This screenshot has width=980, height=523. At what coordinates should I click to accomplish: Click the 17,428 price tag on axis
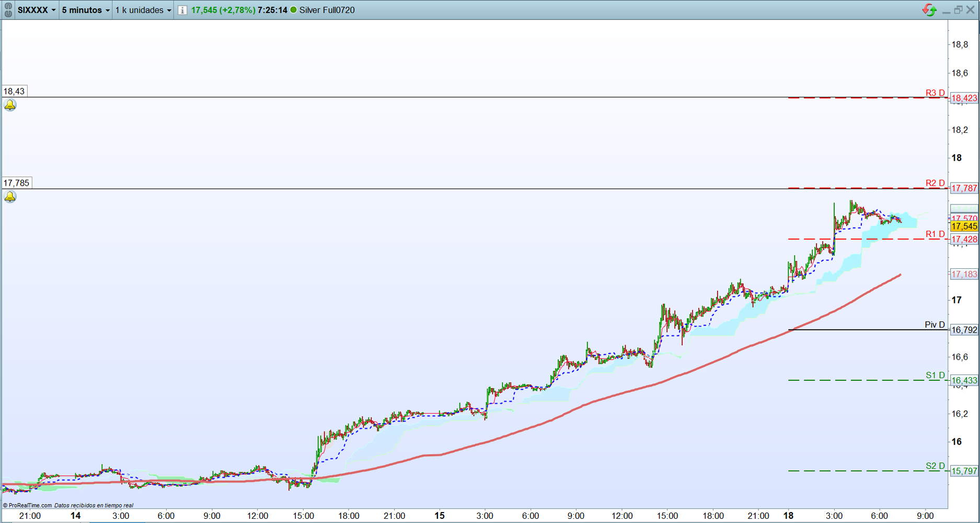point(964,239)
